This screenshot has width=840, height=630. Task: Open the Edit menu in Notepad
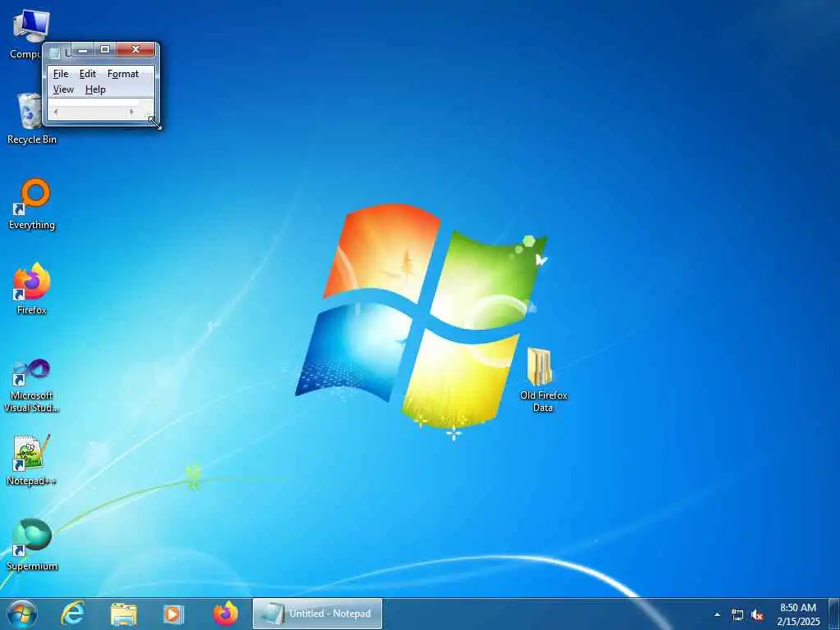(87, 74)
